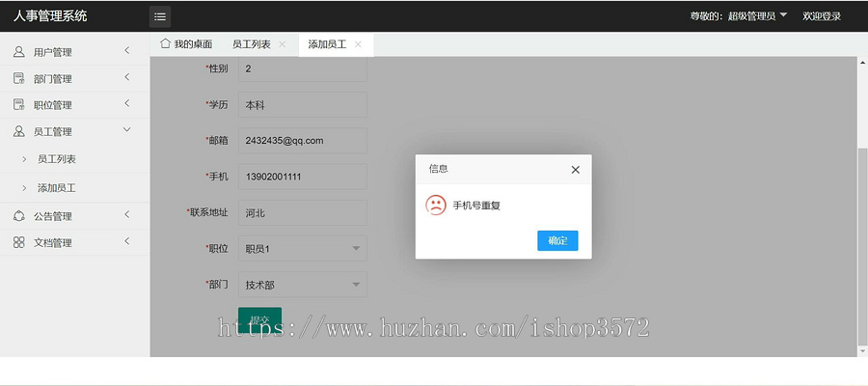
Task: Click the scrollbar up arrow
Action: pyautogui.click(x=862, y=61)
